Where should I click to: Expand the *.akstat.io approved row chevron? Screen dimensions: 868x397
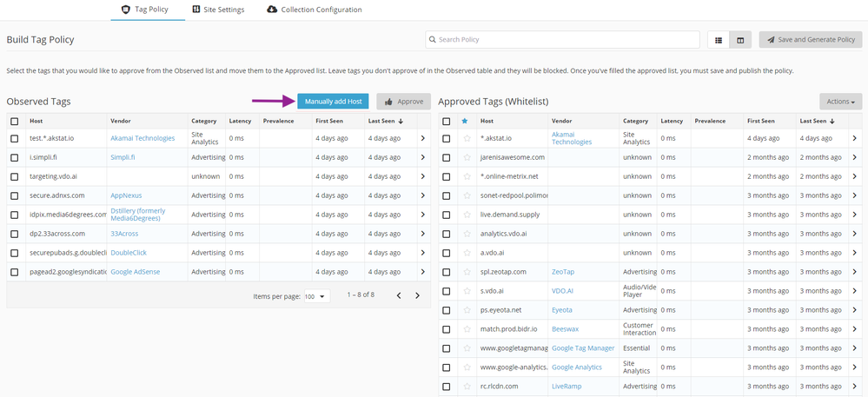[x=855, y=138]
